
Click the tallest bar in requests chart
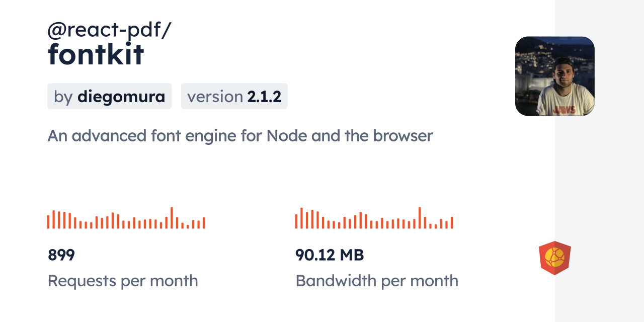click(x=172, y=218)
